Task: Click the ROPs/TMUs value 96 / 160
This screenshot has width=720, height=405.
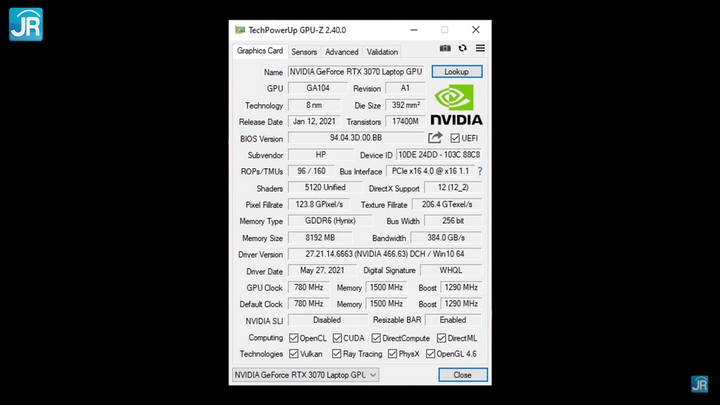Action: [x=311, y=171]
